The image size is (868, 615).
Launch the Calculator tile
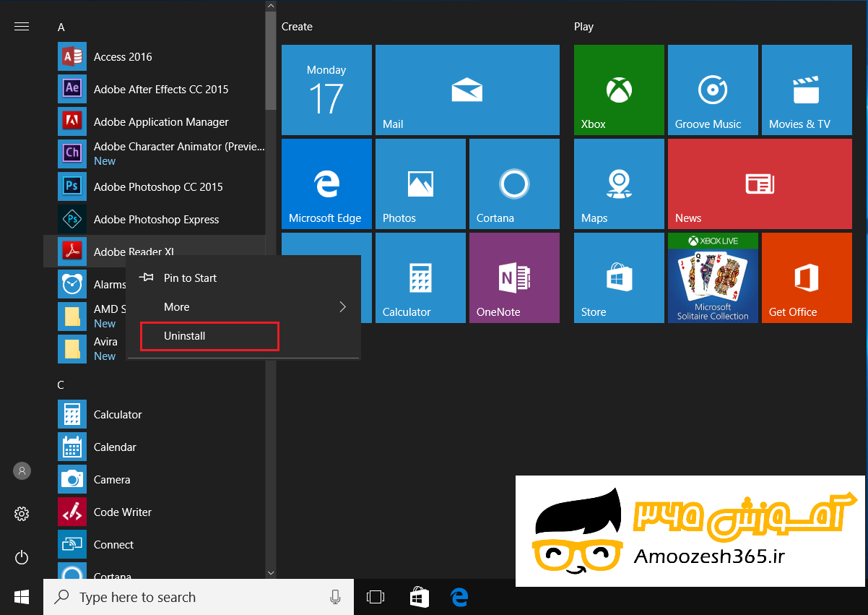[420, 278]
